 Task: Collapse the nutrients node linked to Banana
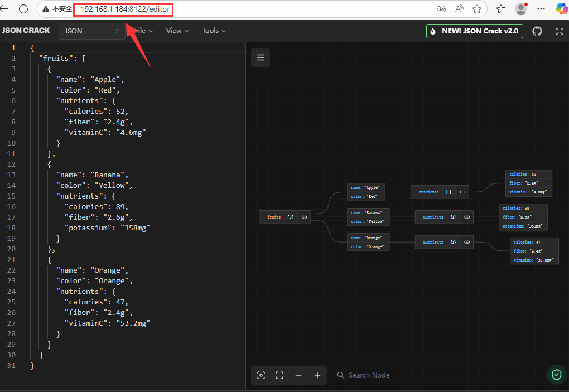[x=467, y=217]
